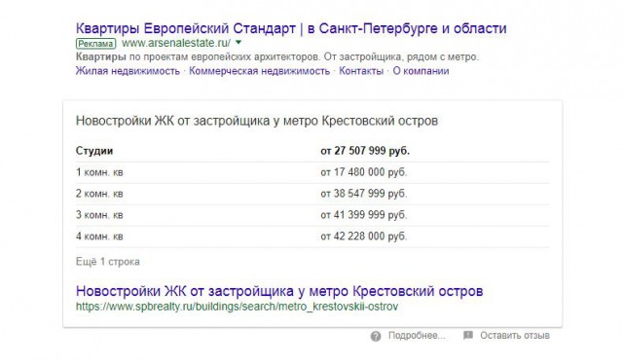This screenshot has height=364, width=623.
Task: Click the Реклама ad badge
Action: 95,44
